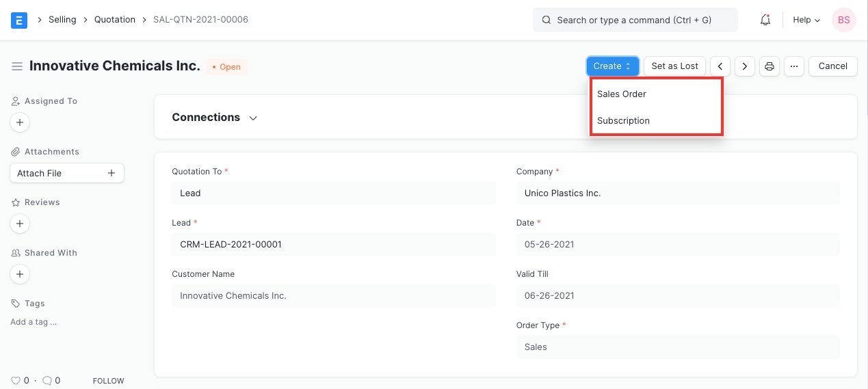The height and width of the screenshot is (389, 868).
Task: Click the Set as Lost button
Action: click(x=674, y=66)
